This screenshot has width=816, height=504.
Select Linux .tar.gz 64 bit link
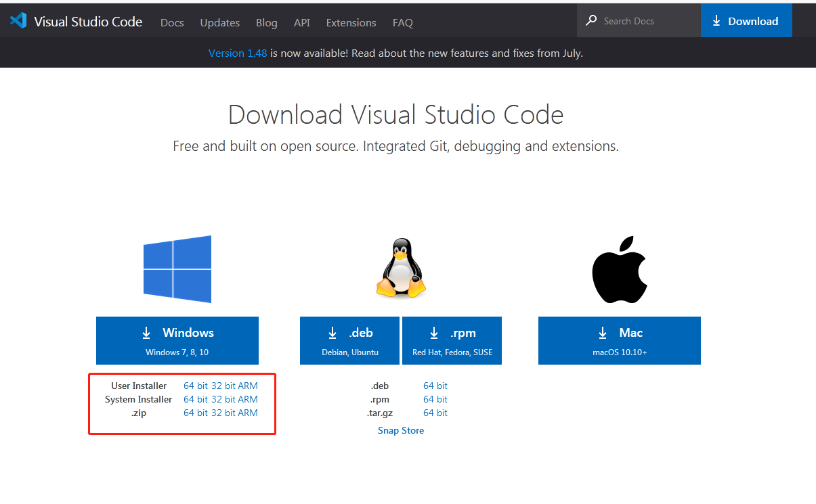coord(435,413)
